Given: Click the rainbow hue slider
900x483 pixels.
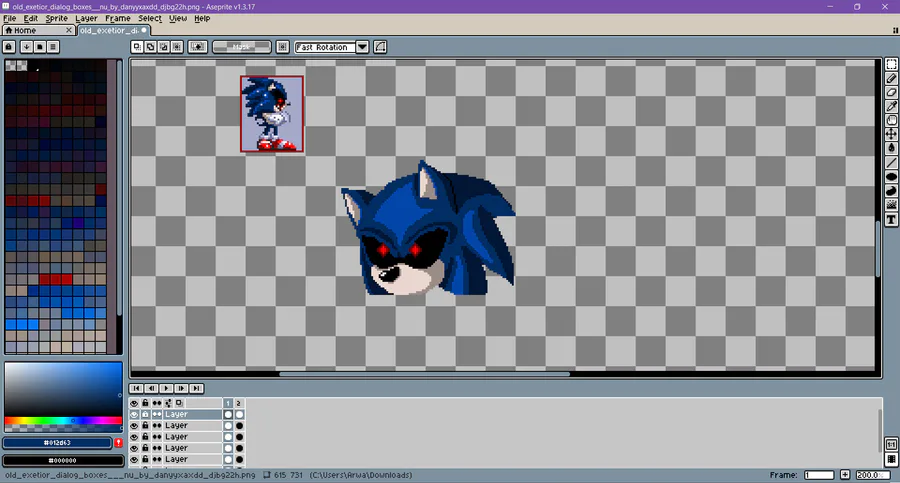Looking at the screenshot, I should click(63, 421).
